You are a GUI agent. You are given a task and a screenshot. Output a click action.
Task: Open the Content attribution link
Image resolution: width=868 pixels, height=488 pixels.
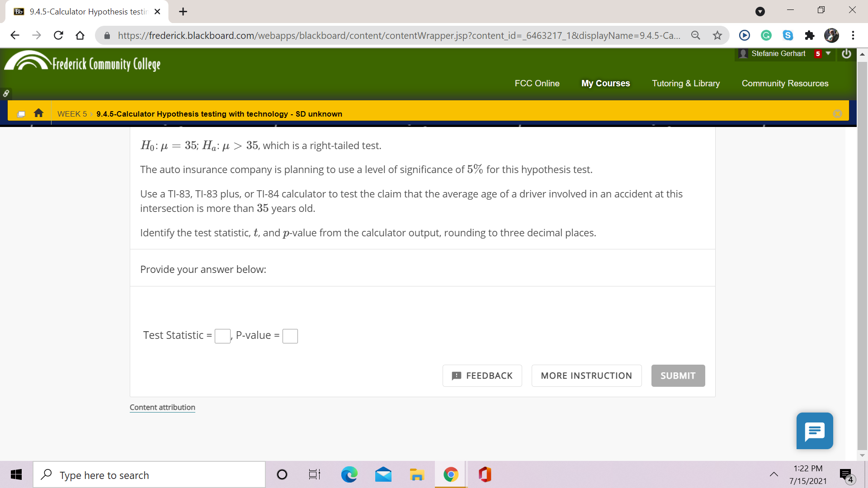coord(162,407)
